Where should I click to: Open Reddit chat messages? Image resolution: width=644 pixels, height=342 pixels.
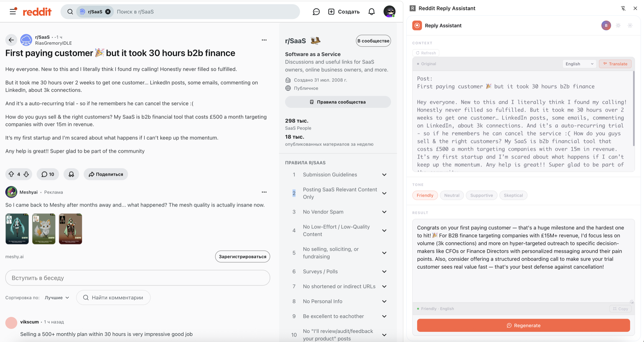[316, 11]
